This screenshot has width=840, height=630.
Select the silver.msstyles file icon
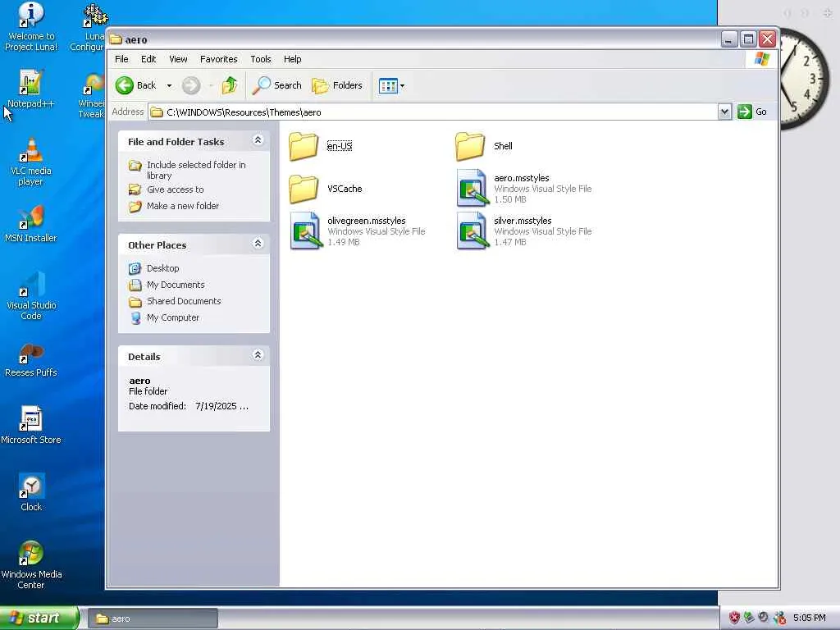tap(472, 231)
